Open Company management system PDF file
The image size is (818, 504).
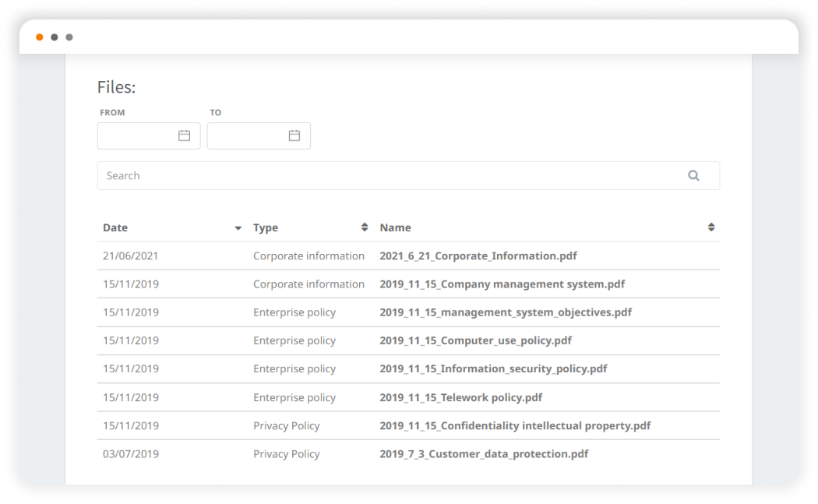point(502,284)
